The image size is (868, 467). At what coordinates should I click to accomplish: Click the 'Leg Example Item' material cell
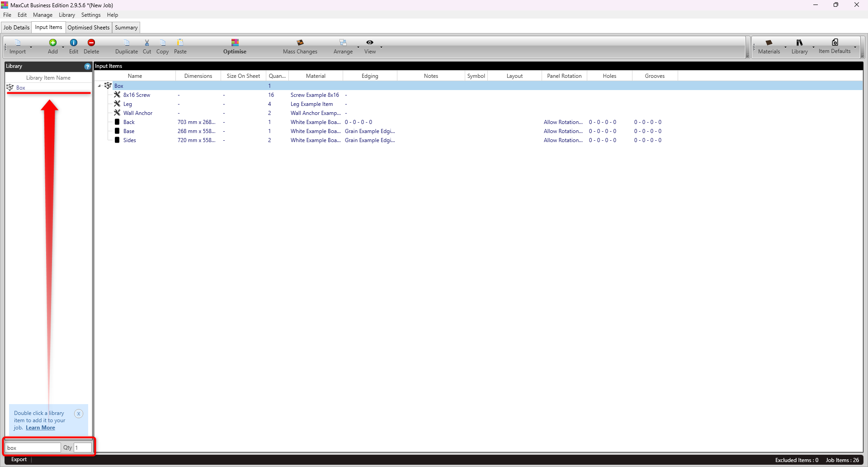pyautogui.click(x=311, y=104)
